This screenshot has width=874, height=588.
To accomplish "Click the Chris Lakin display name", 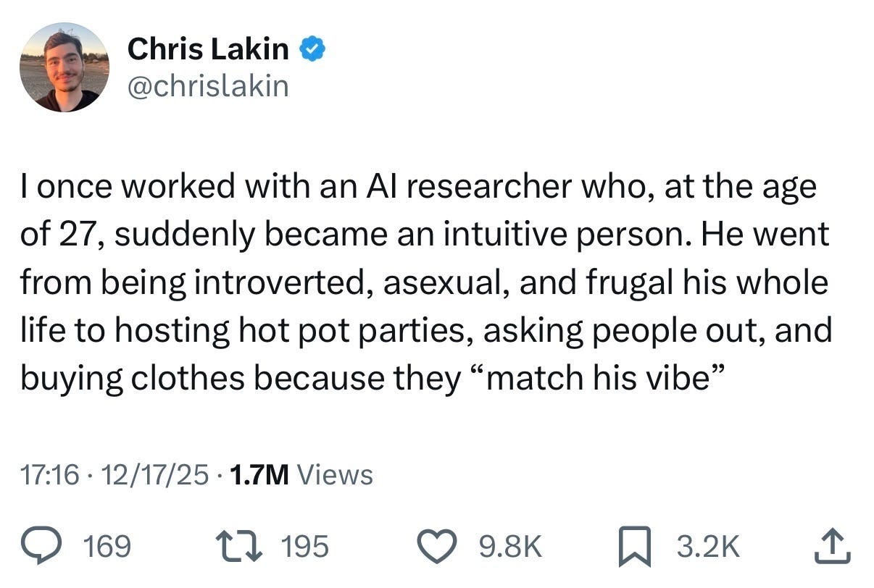I will [x=210, y=48].
